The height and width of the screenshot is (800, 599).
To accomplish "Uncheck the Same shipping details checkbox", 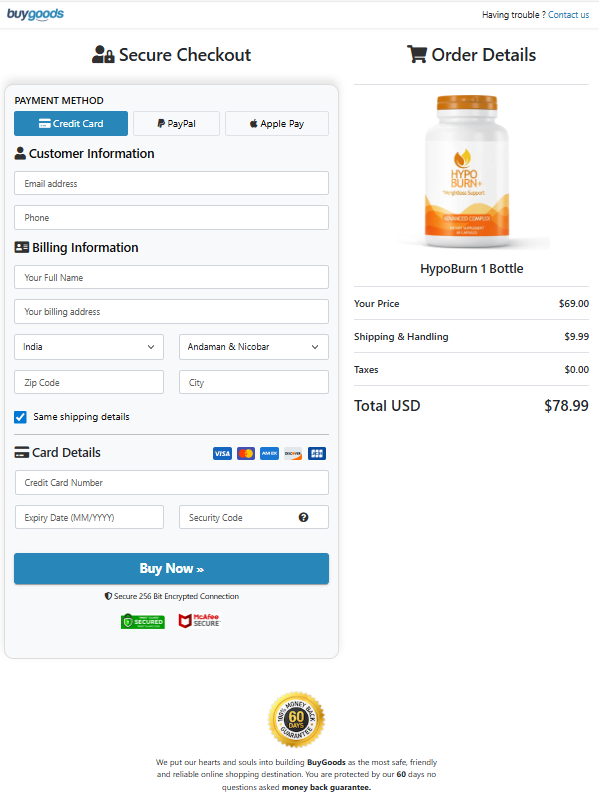I will tap(19, 417).
